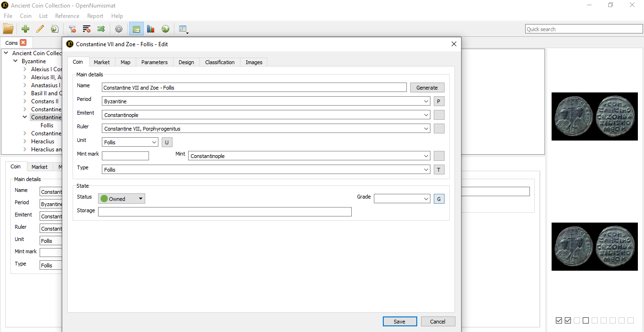Click the blank button beside Emitent
Screen dimensions: 644x332
tap(439, 115)
